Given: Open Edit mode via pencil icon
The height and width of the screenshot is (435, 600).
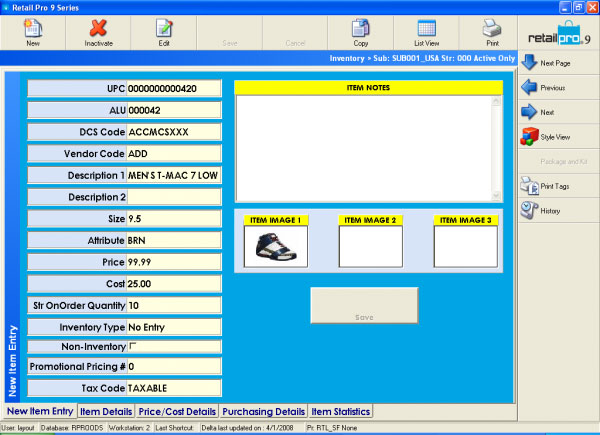Looking at the screenshot, I should [x=164, y=28].
